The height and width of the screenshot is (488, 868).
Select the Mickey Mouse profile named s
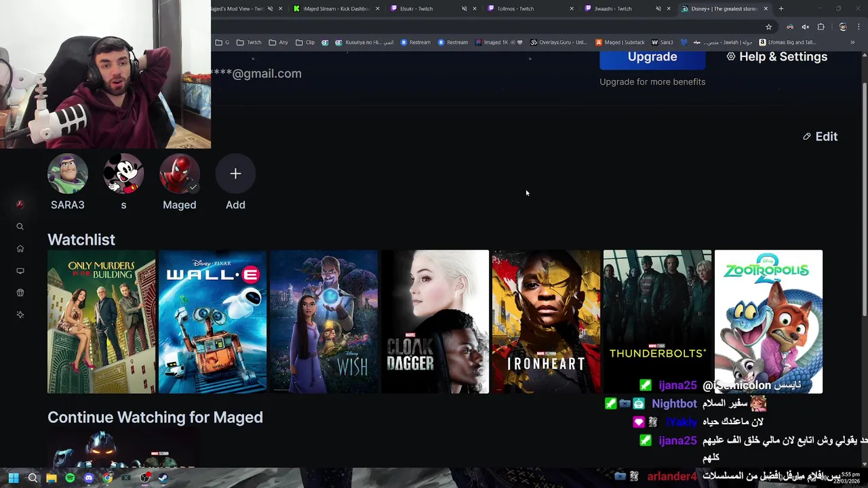[x=123, y=174]
